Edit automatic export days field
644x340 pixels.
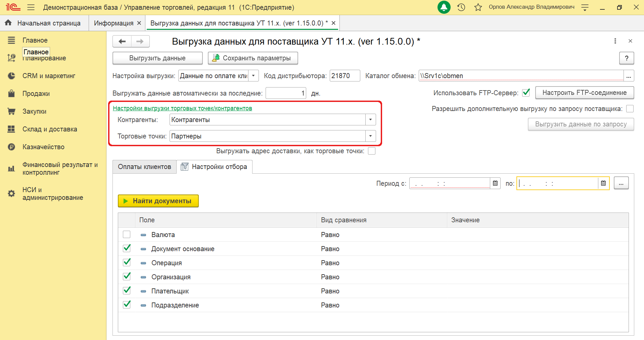[286, 93]
